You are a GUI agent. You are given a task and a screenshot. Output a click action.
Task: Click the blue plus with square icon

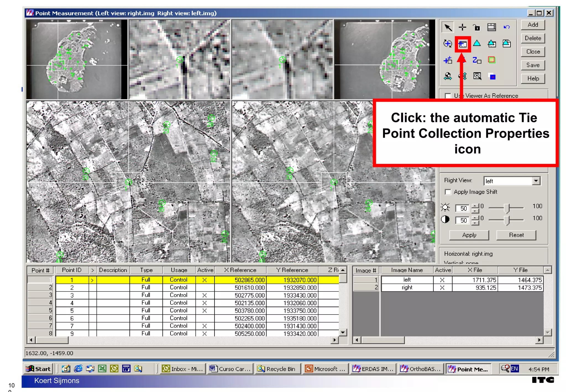(448, 60)
